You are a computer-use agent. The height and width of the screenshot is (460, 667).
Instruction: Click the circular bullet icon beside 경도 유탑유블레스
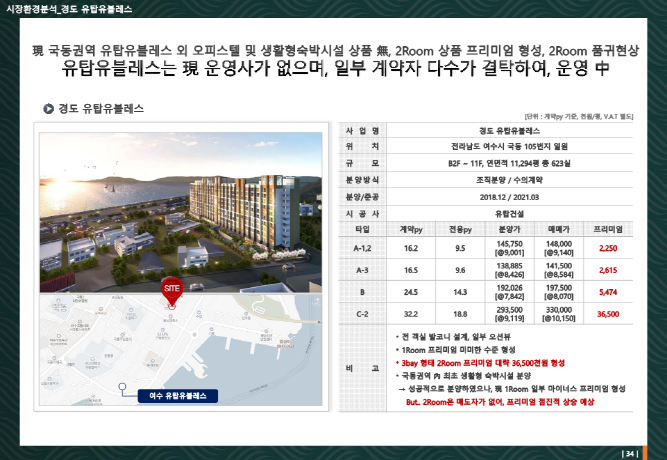pos(48,108)
